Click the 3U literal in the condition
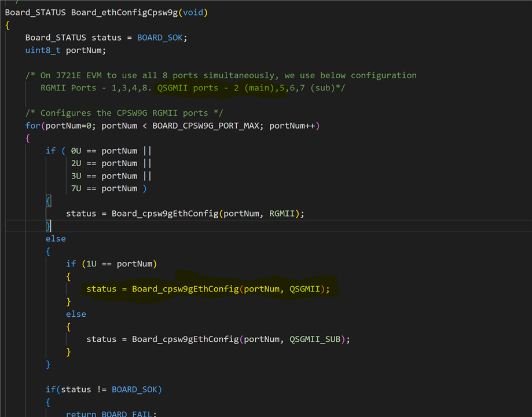Screen dimensions: 532x417 (76, 176)
